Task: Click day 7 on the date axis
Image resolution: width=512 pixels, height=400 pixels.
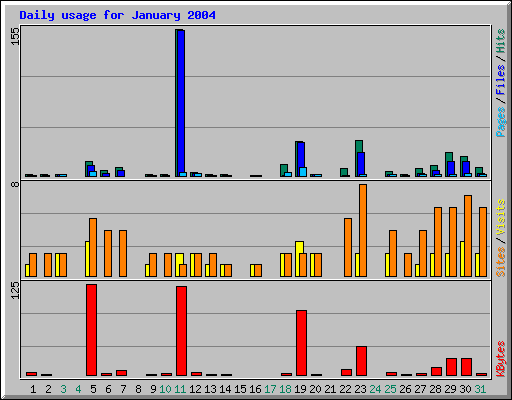Action: (123, 389)
